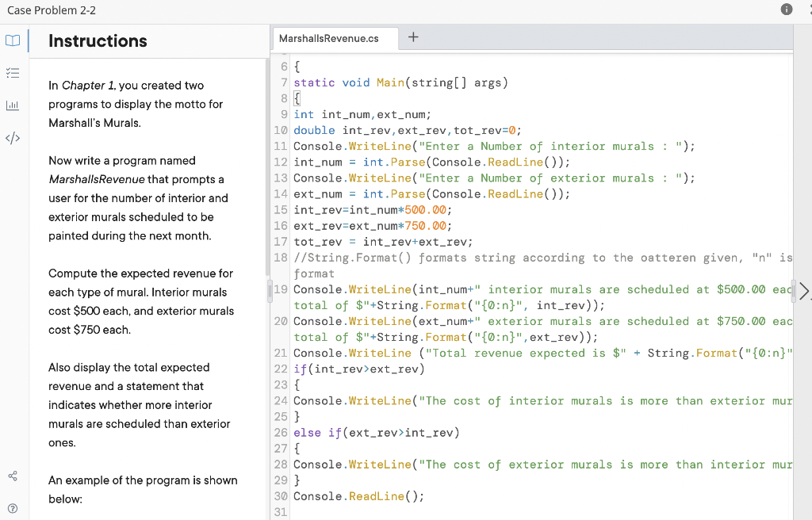Select the word Main on line 7

[x=389, y=82]
